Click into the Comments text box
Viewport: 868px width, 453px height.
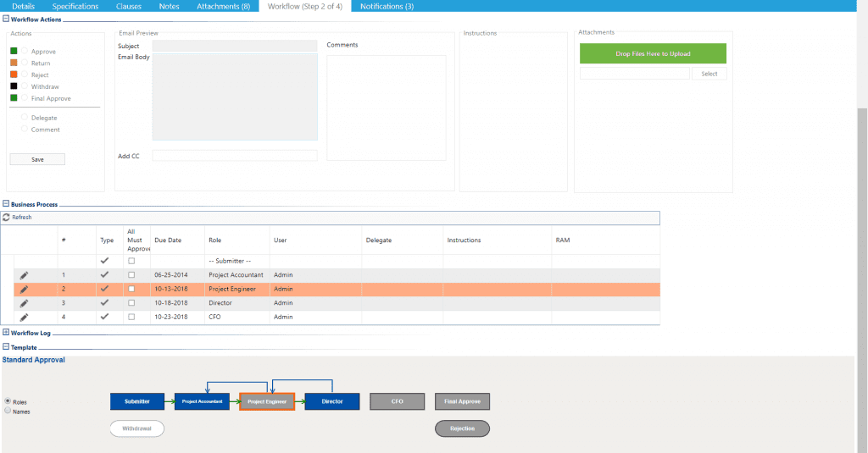point(386,108)
